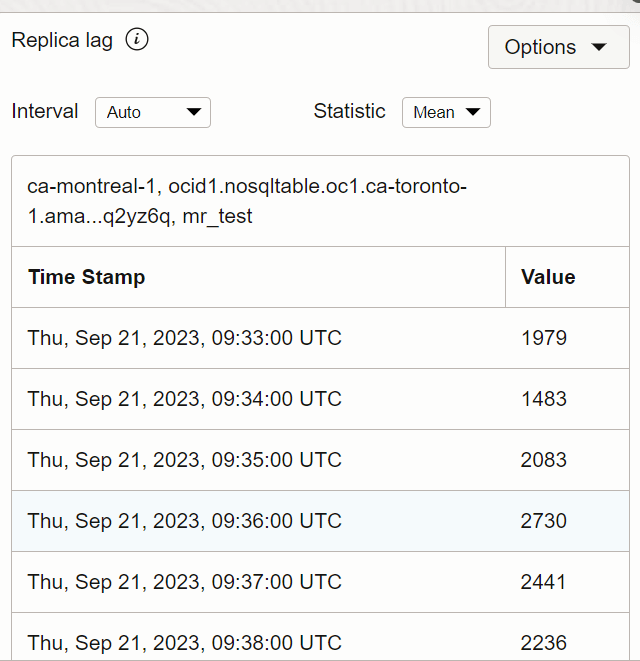
Task: Click the Value column header
Action: pyautogui.click(x=548, y=277)
